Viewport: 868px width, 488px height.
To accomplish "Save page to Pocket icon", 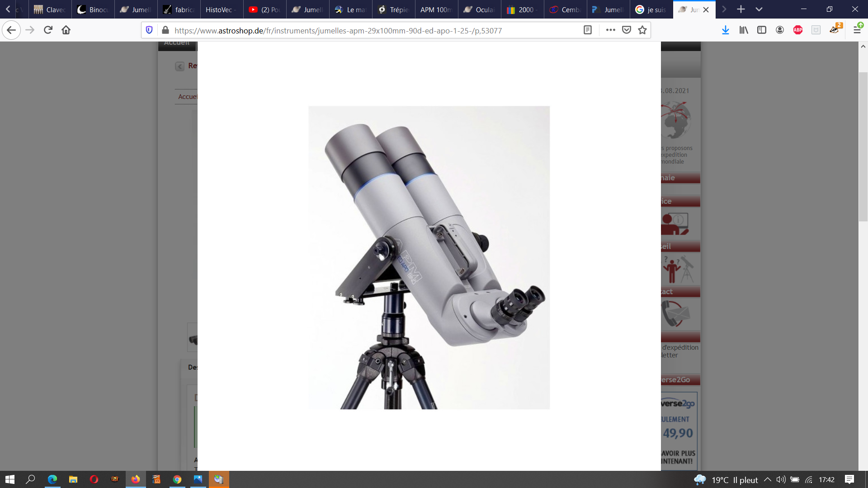I will (627, 30).
